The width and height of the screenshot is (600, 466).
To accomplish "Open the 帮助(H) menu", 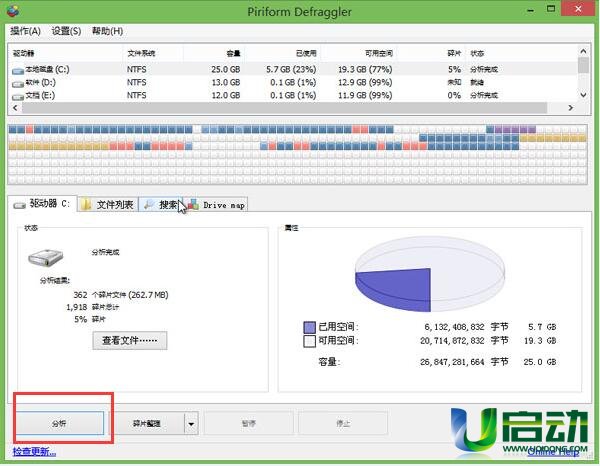I will (x=108, y=31).
